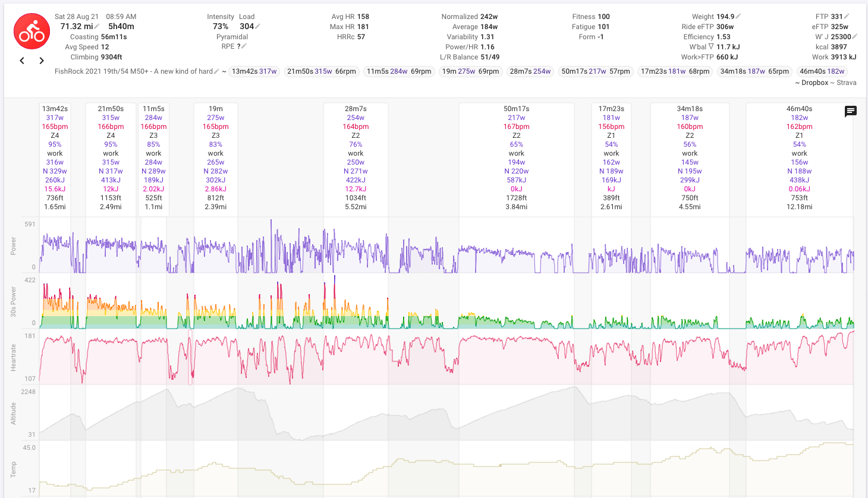
Task: Click pencil next to FTP 331
Action: pyautogui.click(x=847, y=17)
